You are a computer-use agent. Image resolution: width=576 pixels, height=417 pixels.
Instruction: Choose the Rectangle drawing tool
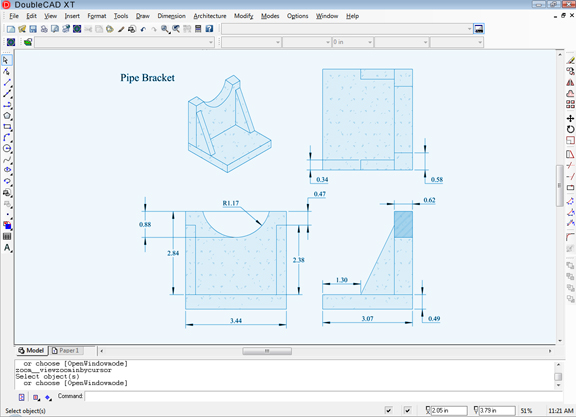[7, 126]
